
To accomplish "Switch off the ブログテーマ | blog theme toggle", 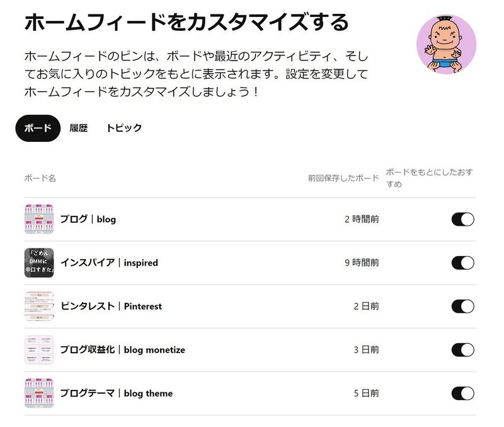I will 462,394.
